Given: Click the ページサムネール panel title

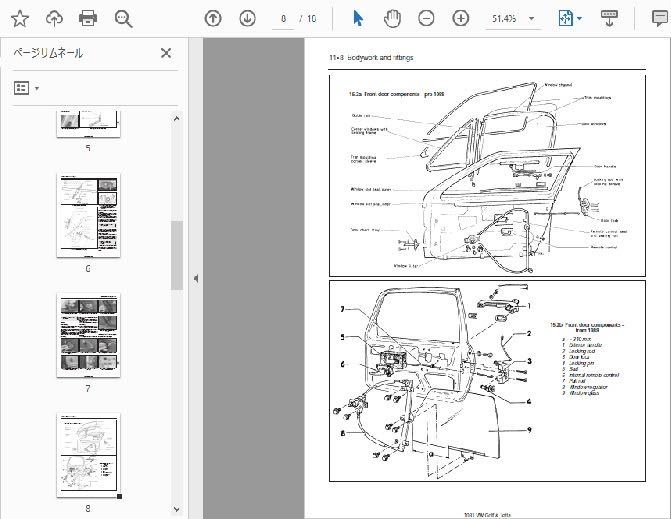Looking at the screenshot, I should pyautogui.click(x=48, y=53).
